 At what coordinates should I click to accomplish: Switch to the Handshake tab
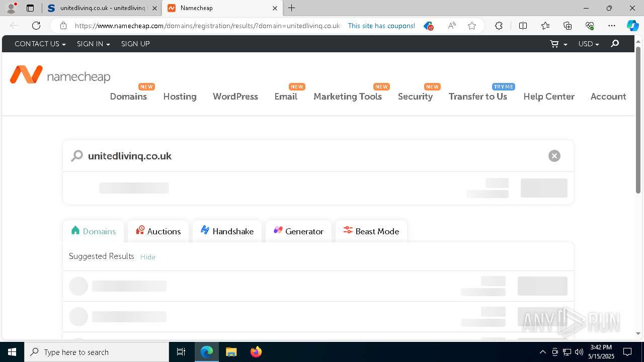[227, 231]
